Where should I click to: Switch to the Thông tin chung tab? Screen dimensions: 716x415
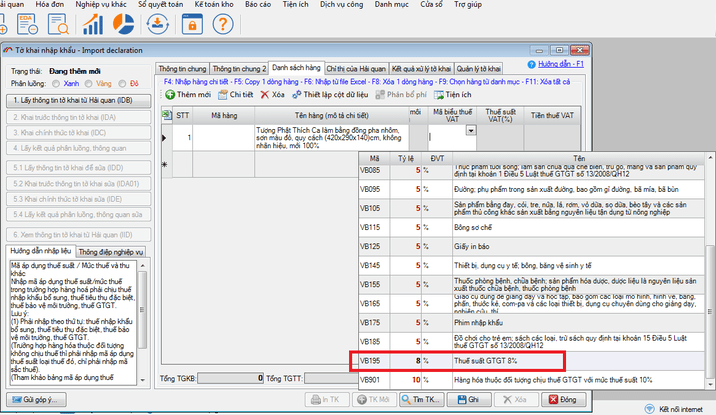tap(181, 67)
